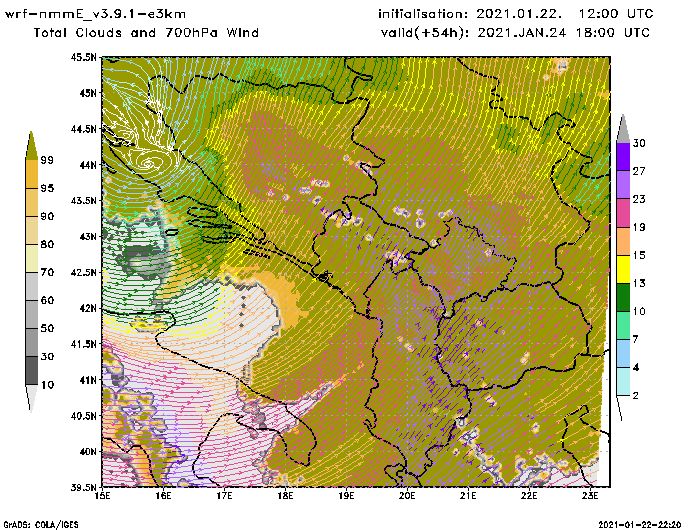Click the light gray swatch between 60 and 70
Screen dimensions: 700x530
click(x=32, y=287)
